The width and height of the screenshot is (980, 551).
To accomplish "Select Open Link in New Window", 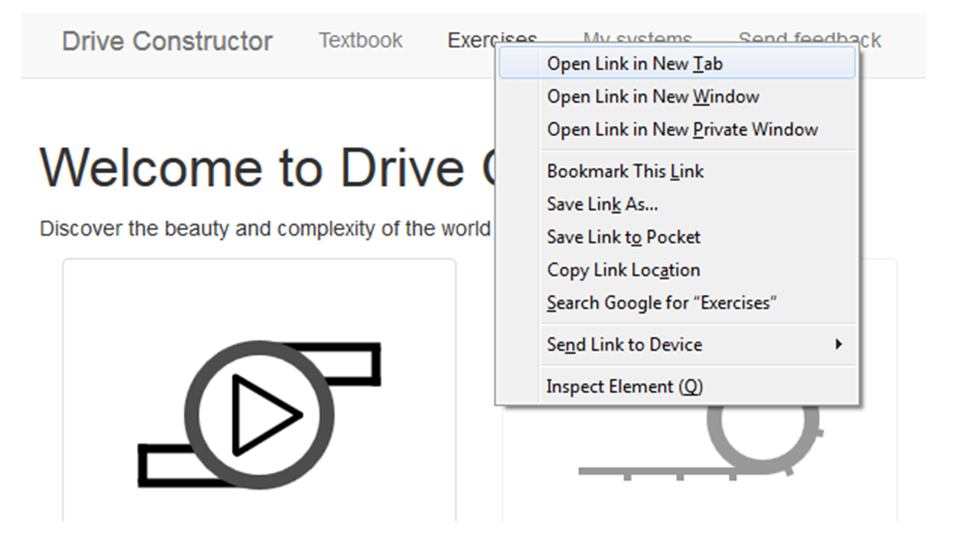I will (x=652, y=97).
